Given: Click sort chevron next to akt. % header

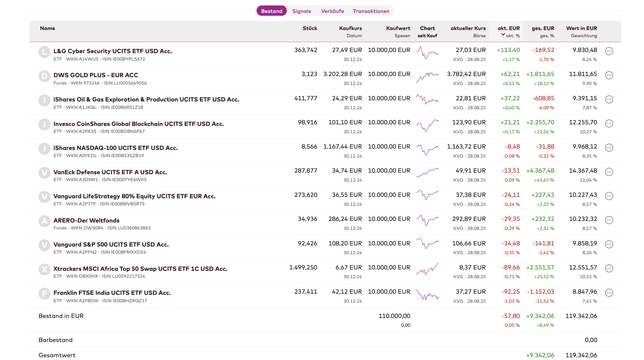Looking at the screenshot, I should [503, 35].
